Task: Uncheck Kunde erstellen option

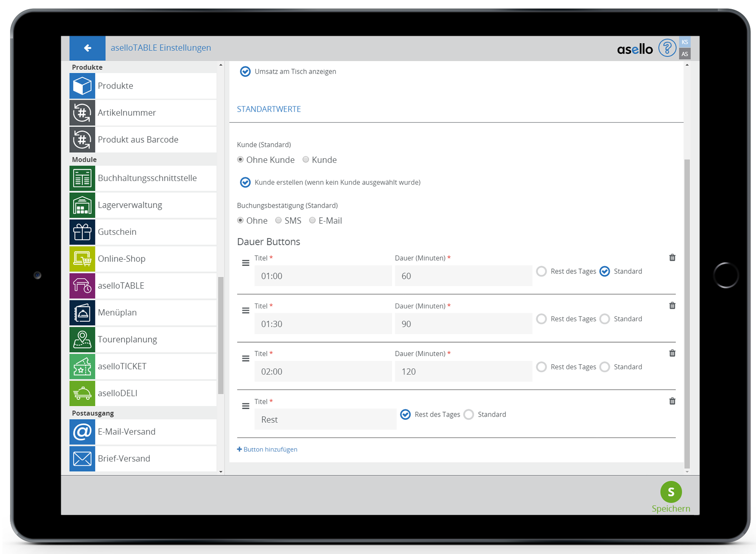Action: click(245, 182)
